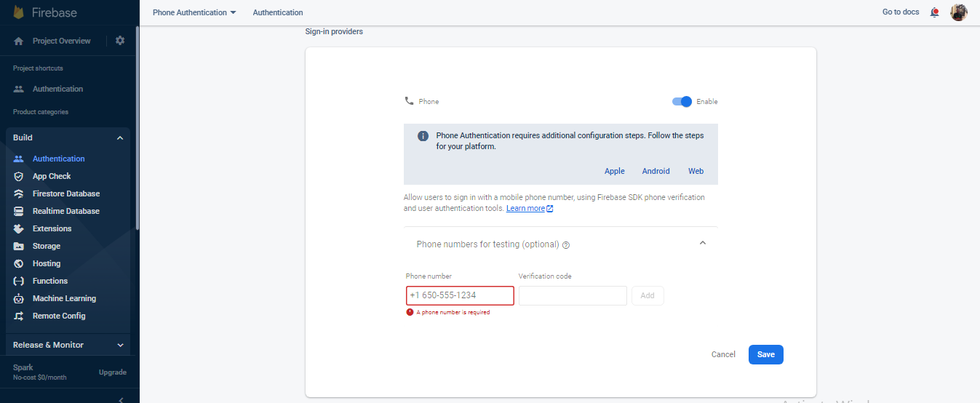Click the App Check shield icon
This screenshot has height=403, width=980.
[x=19, y=176]
